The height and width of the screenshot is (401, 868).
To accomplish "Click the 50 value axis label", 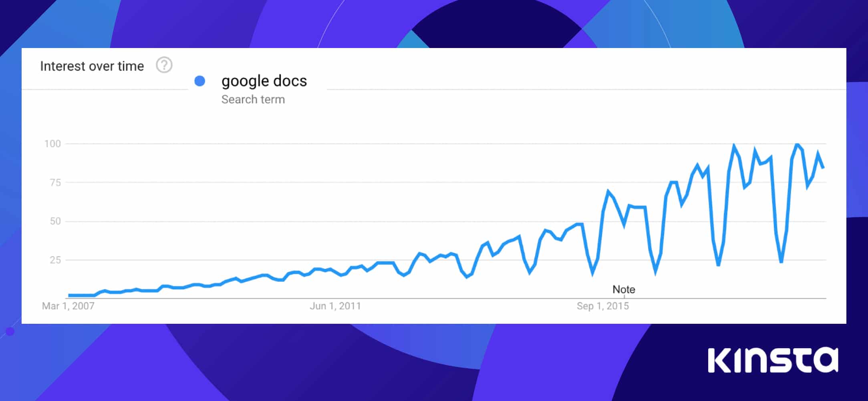I will 55,221.
